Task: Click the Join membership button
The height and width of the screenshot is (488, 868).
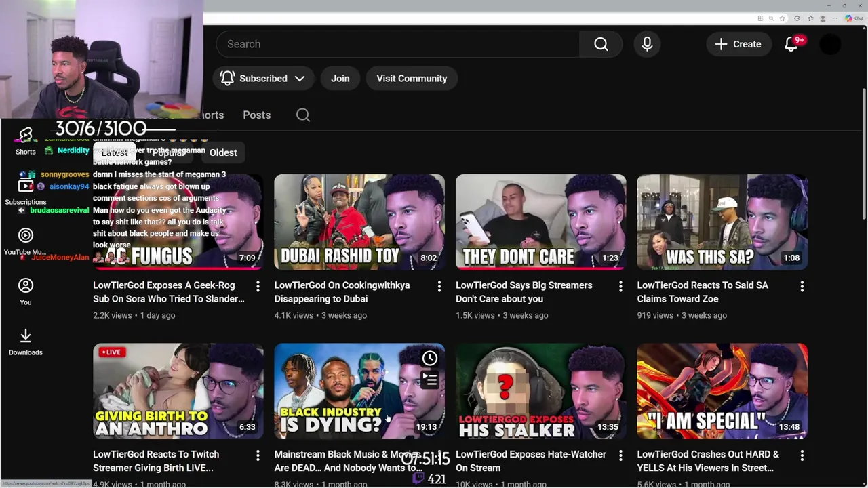Action: pyautogui.click(x=340, y=79)
